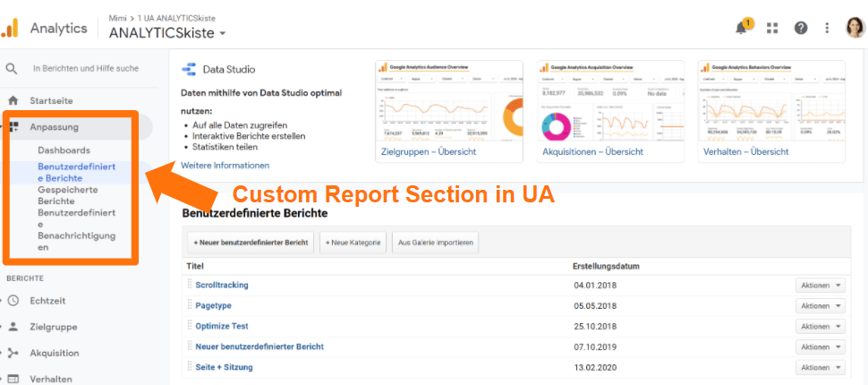This screenshot has width=868, height=385.
Task: Open Aktionen dropdown for Neuer benutzerdefinierter Bericht row
Action: (821, 346)
